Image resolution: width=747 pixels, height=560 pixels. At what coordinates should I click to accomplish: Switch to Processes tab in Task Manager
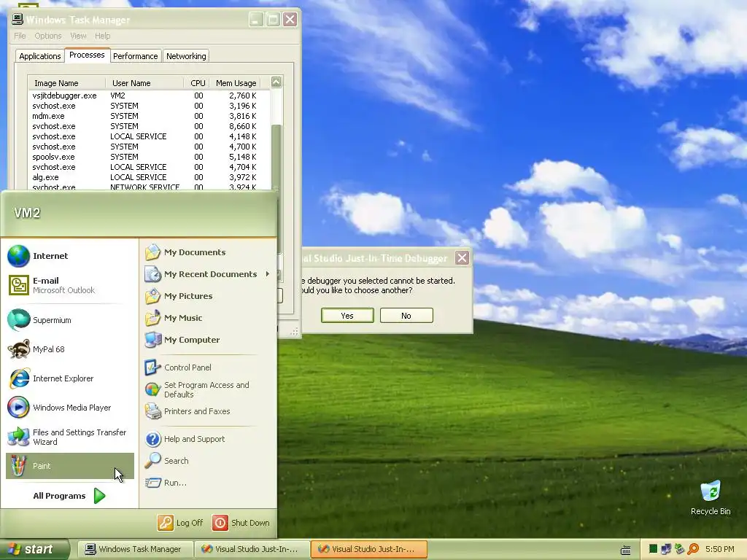click(88, 55)
